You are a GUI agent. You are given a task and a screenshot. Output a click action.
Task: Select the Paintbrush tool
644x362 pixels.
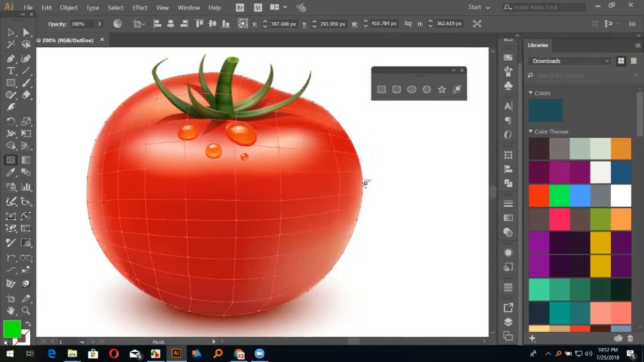pos(26,83)
